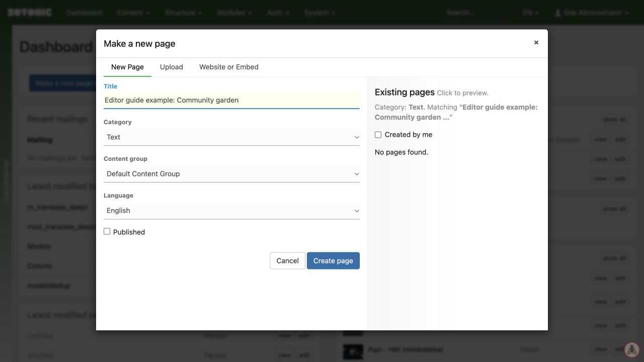Open the EN language menu
Image resolution: width=644 pixels, height=362 pixels.
[x=530, y=13]
